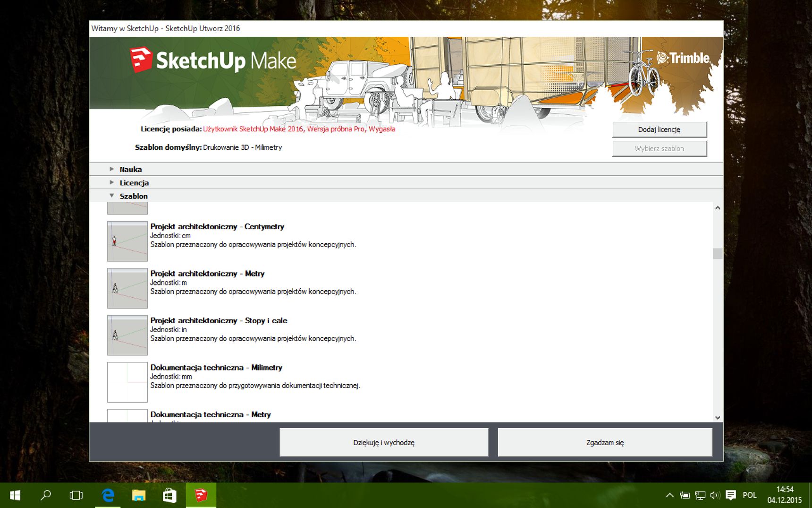
Task: Click the template list scroll up arrow
Action: click(718, 207)
